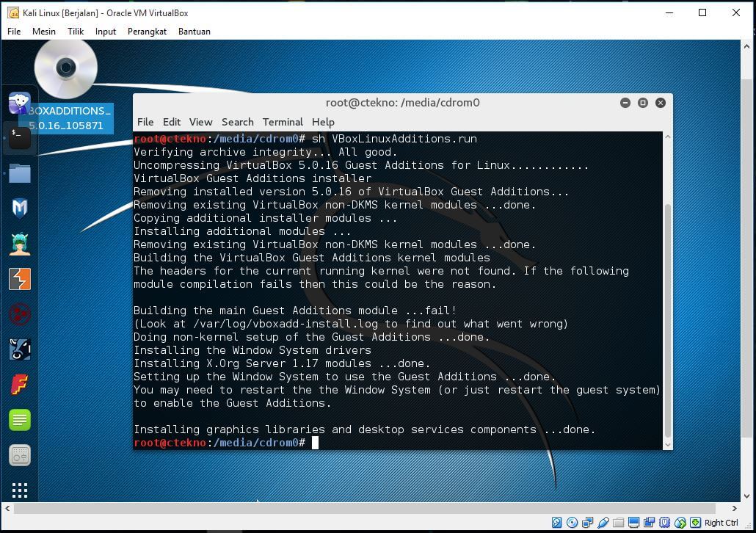Click the display status icon in status bar
756x533 pixels.
[x=633, y=523]
